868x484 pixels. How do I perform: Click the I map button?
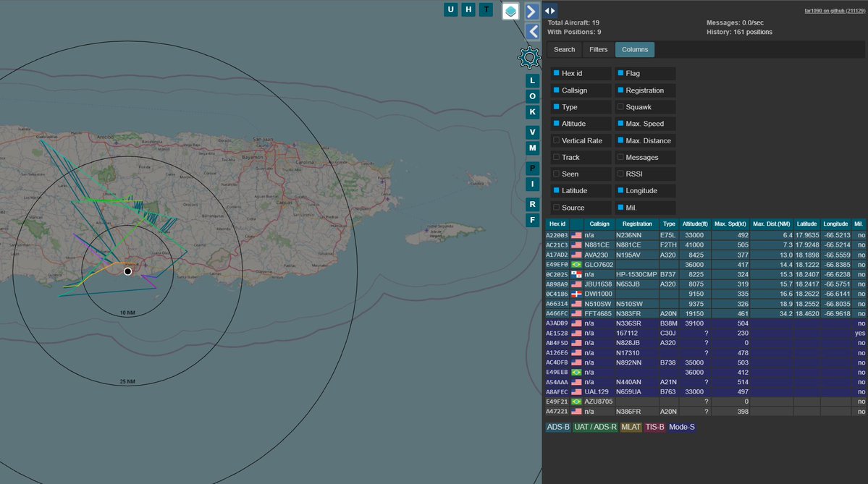533,184
